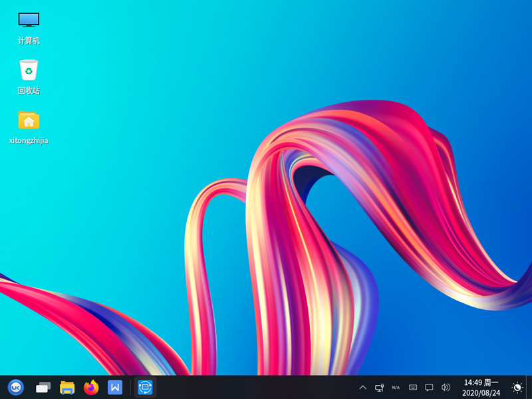This screenshot has width=532, height=399.
Task: Click the show desktop strip at taskbar edge
Action: pyautogui.click(x=529, y=387)
